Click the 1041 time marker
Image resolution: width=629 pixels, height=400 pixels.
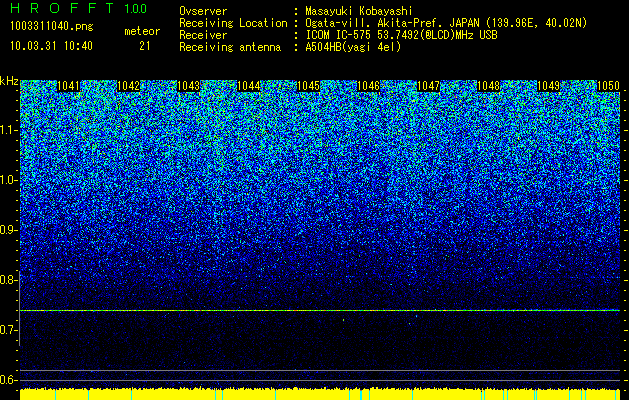pyautogui.click(x=69, y=86)
